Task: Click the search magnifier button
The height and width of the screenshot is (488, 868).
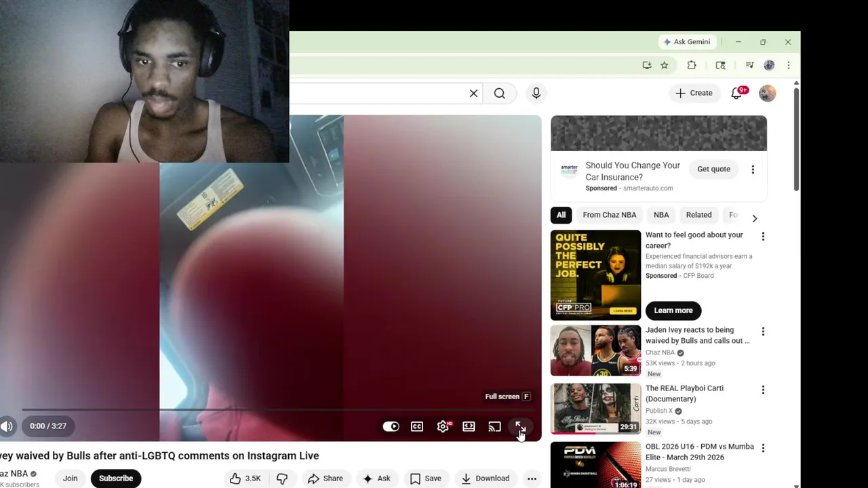Action: 500,94
